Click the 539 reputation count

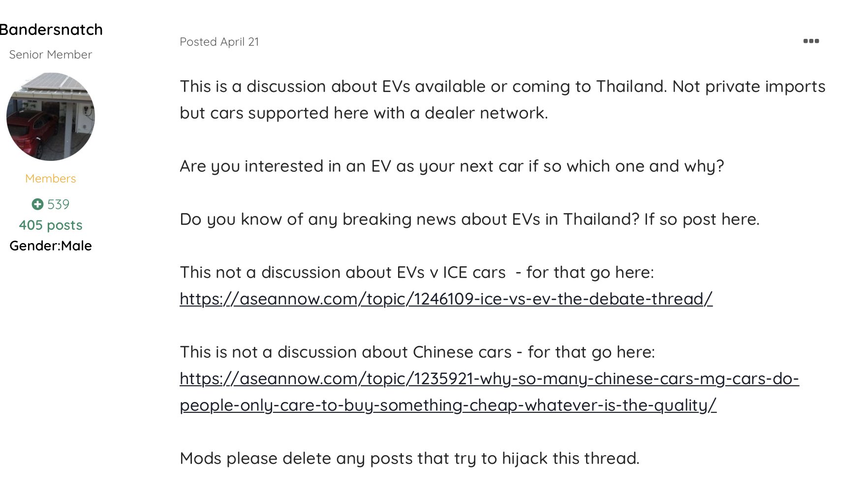coord(59,204)
